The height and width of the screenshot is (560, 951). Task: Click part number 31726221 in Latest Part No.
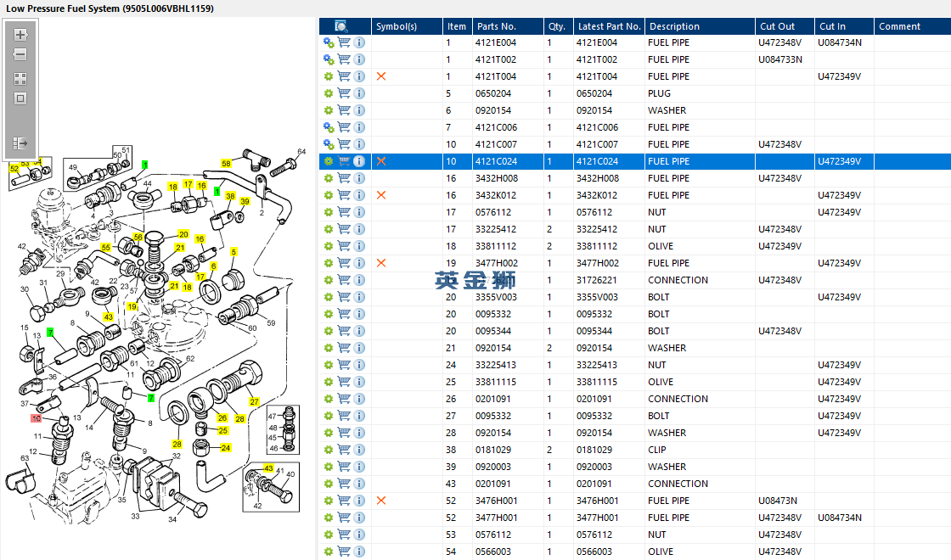(597, 280)
